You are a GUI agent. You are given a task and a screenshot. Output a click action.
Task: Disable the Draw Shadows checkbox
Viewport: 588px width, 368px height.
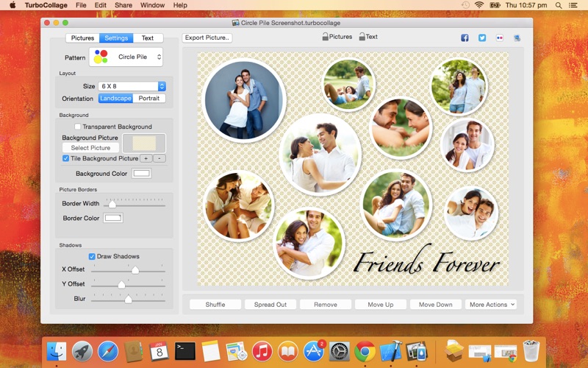click(x=92, y=256)
